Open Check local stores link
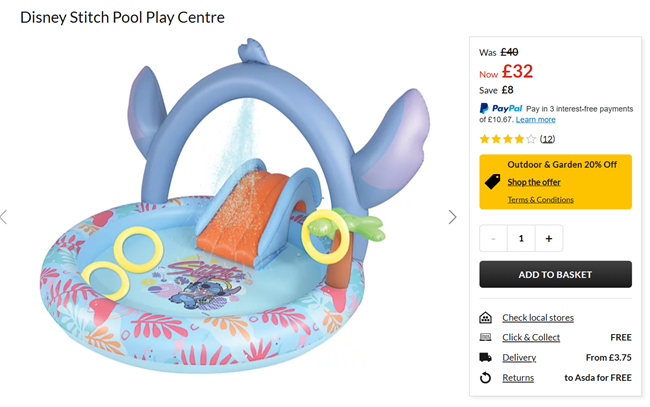Screen dimensions: 650x407 pos(538,318)
